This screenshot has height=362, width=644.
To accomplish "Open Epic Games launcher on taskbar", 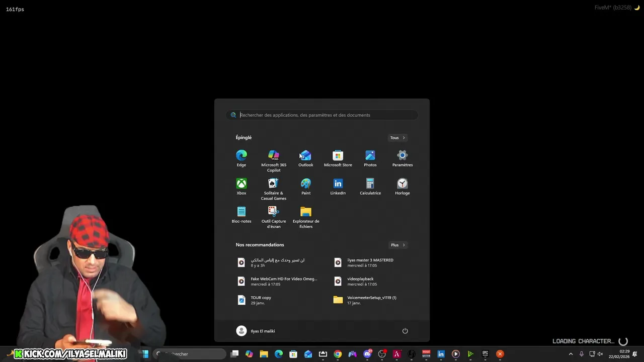I will click(x=485, y=354).
